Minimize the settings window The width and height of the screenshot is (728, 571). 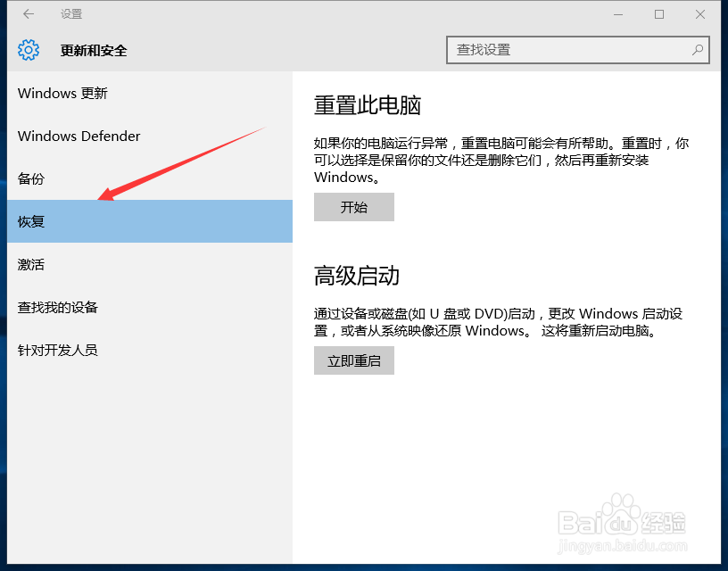[618, 14]
